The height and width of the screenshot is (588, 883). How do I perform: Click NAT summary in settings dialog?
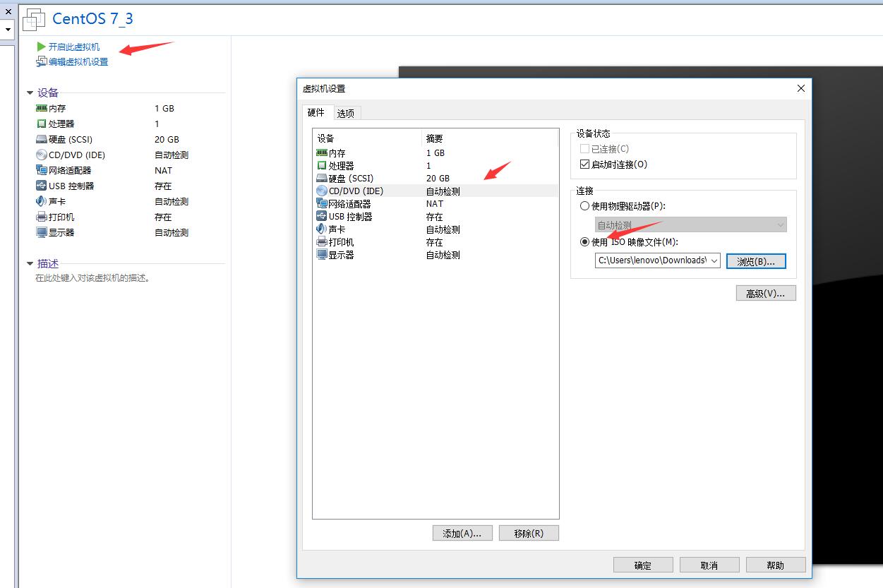point(435,203)
